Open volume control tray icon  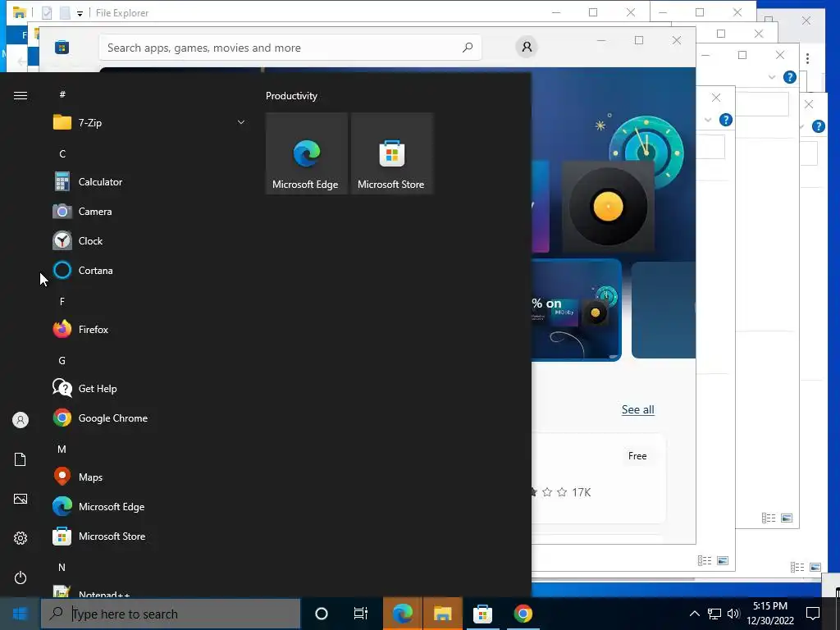click(x=733, y=614)
